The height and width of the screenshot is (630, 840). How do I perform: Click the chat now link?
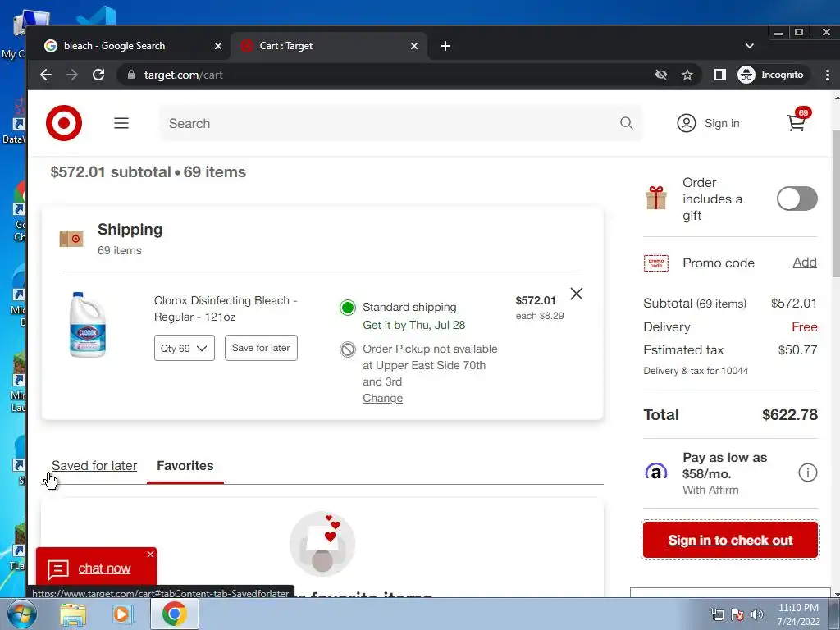(x=104, y=568)
